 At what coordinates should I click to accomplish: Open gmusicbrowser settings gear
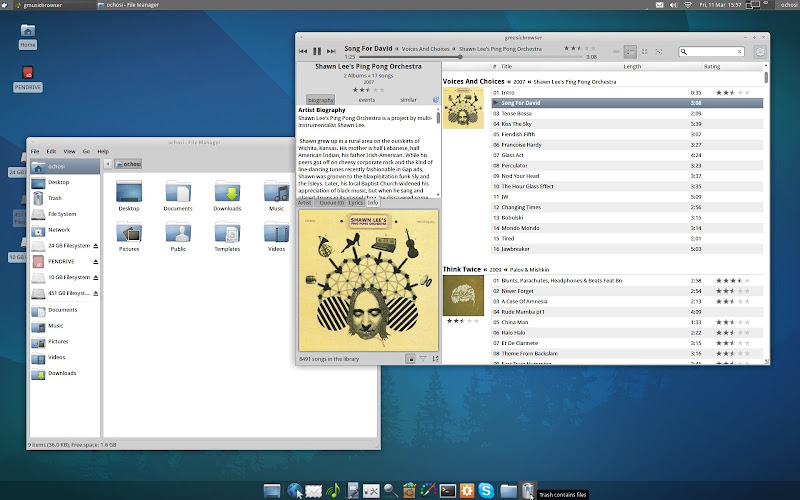(x=760, y=51)
